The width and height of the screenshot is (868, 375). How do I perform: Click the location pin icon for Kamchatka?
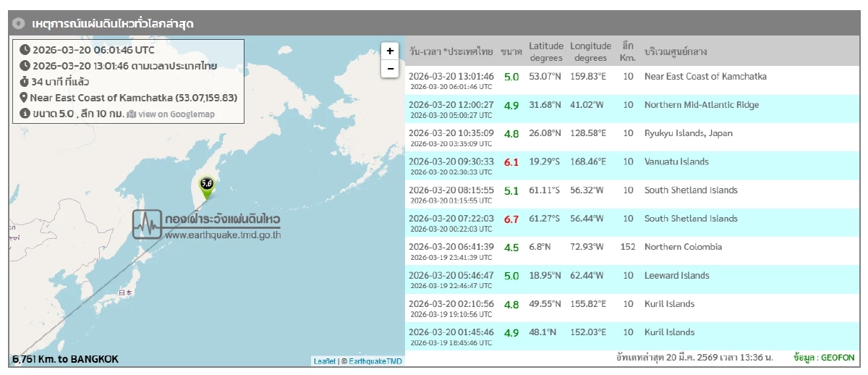coord(24,98)
